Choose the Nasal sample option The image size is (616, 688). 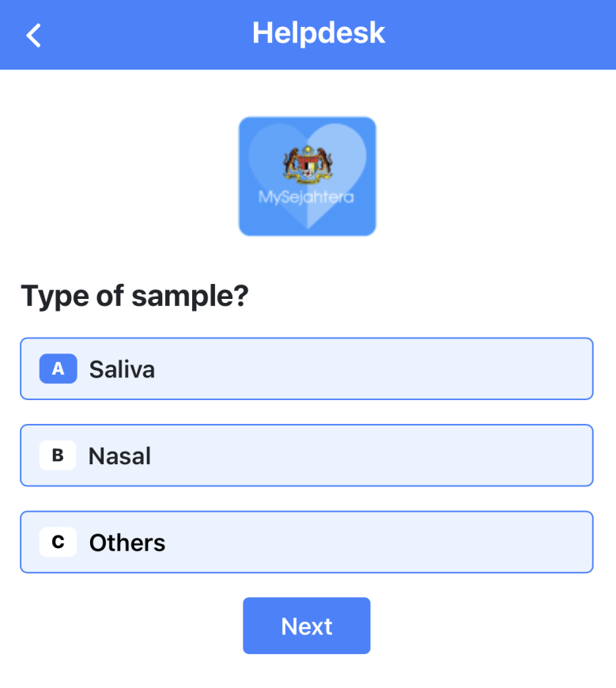[307, 456]
